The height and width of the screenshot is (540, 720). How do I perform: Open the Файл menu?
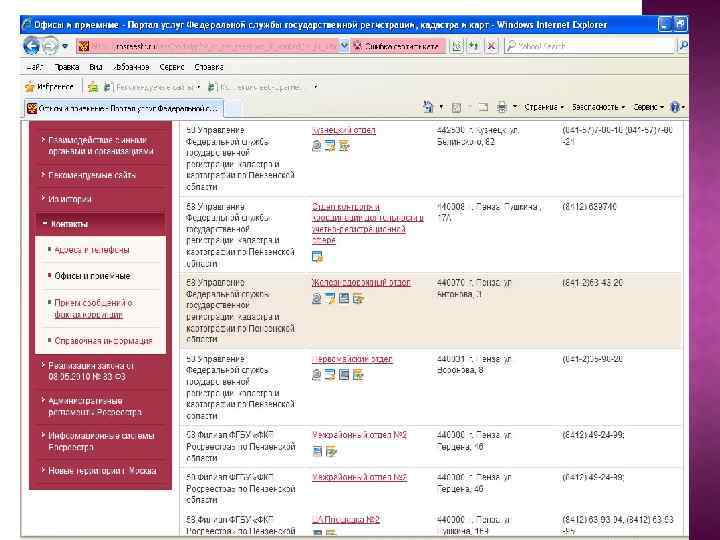34,67
